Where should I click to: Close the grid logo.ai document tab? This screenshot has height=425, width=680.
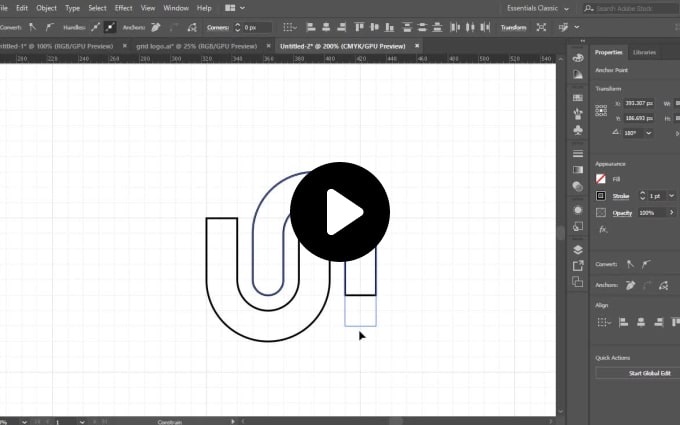pos(268,46)
